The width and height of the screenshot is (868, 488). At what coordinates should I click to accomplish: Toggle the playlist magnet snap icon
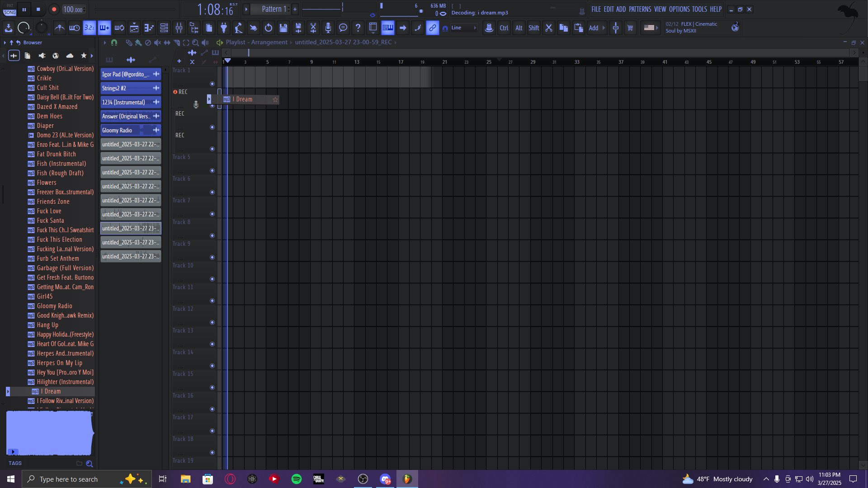(114, 42)
